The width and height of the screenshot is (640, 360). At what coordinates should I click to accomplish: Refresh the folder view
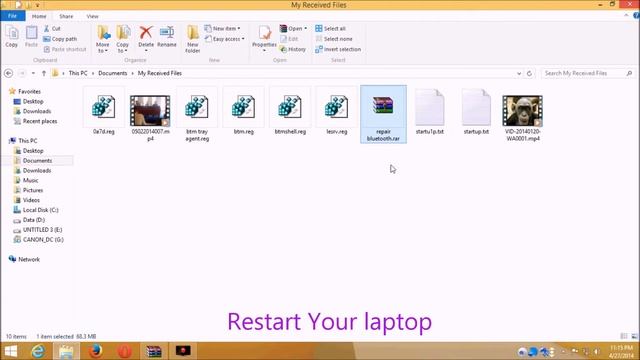click(529, 73)
